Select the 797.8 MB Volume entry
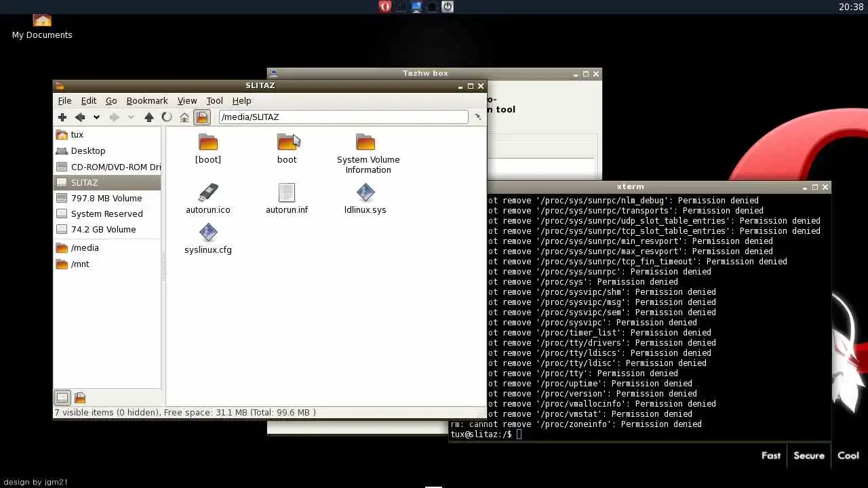Screen dimensions: 868x488 coord(107,198)
